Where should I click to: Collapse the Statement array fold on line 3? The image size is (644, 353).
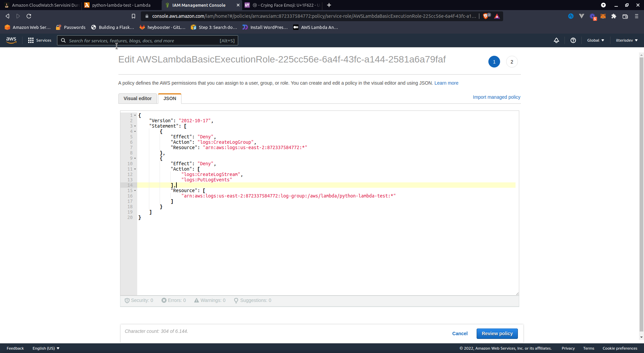point(135,126)
